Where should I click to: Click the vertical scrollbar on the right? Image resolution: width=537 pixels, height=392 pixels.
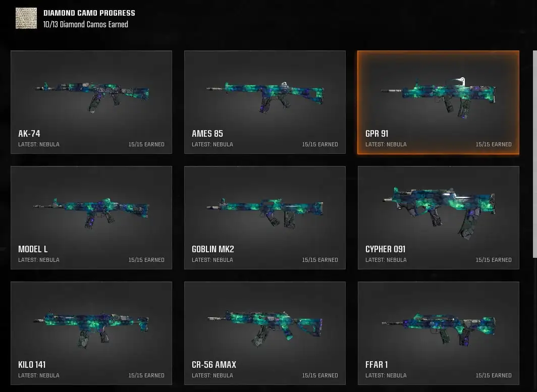pos(535,154)
